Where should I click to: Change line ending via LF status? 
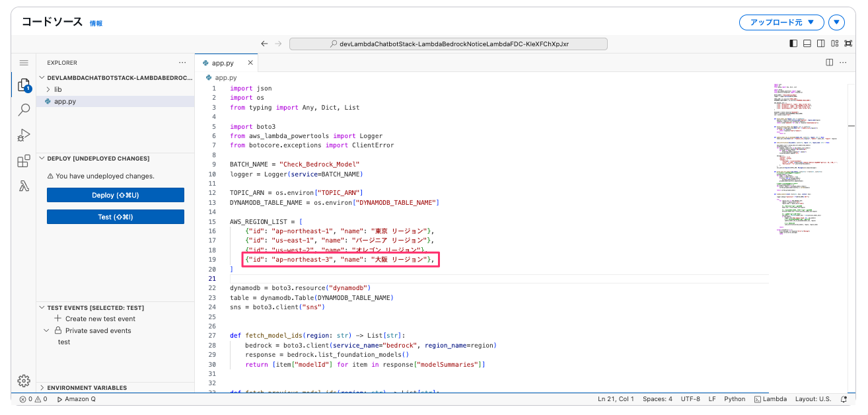(712, 399)
